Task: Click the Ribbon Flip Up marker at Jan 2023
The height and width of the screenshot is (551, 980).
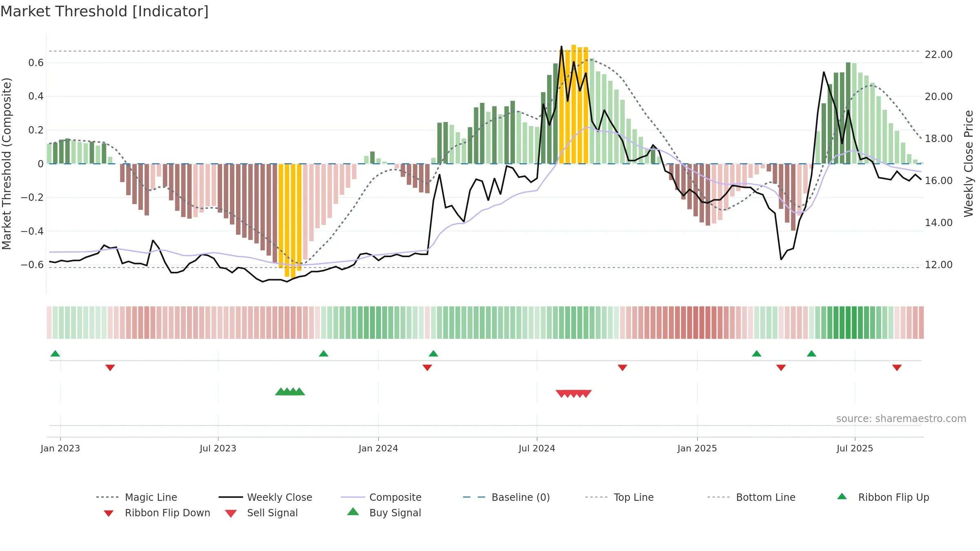Action: [55, 353]
